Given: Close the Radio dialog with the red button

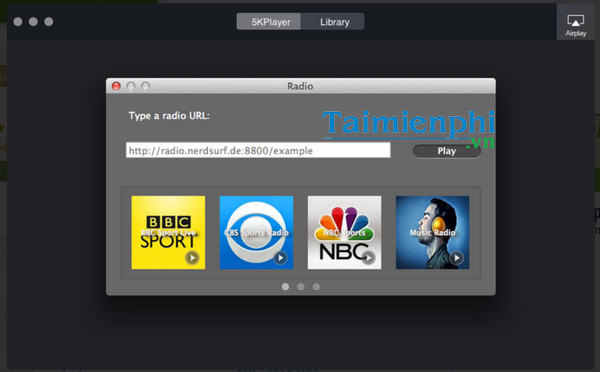Looking at the screenshot, I should click(116, 86).
